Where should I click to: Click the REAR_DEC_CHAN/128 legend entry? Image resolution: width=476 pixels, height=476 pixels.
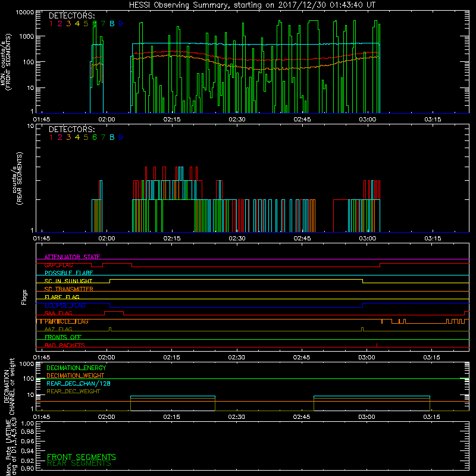[x=79, y=383]
